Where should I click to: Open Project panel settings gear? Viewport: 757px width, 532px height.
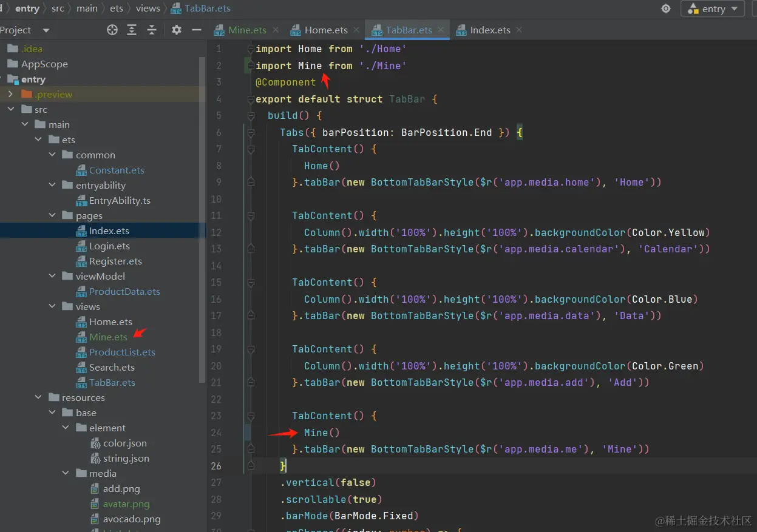(x=177, y=30)
